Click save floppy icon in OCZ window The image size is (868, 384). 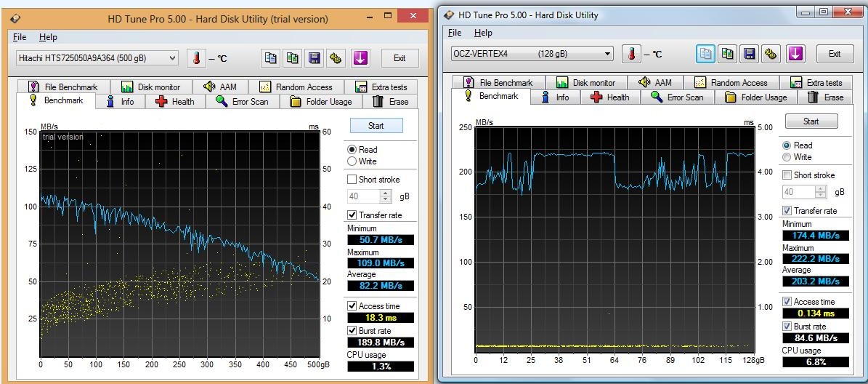coord(749,54)
